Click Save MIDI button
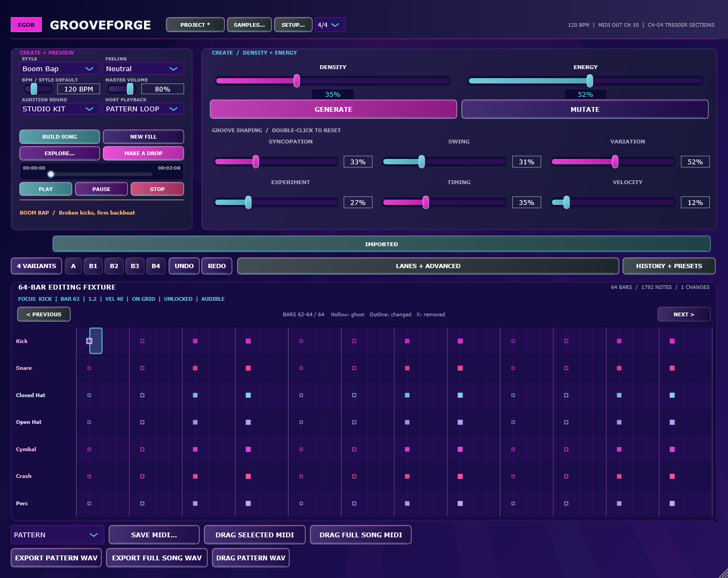728x578 pixels. (154, 535)
